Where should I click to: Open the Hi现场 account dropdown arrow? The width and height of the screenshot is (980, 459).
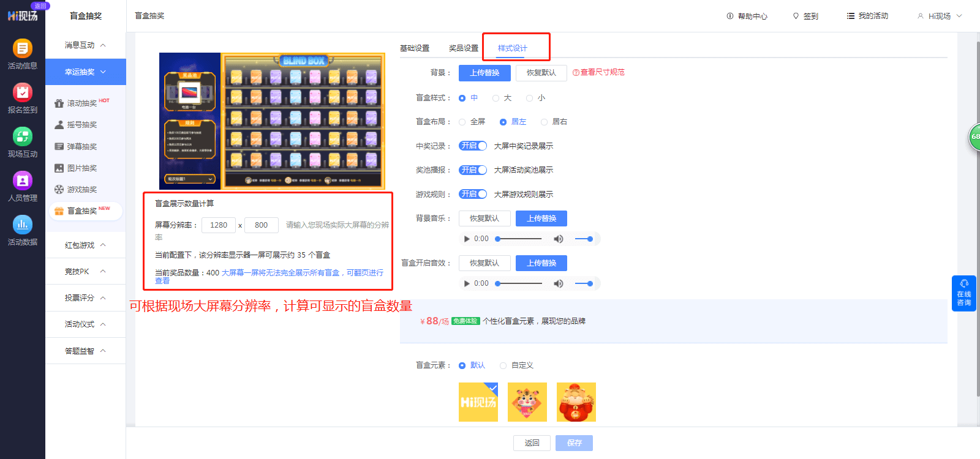click(x=959, y=16)
